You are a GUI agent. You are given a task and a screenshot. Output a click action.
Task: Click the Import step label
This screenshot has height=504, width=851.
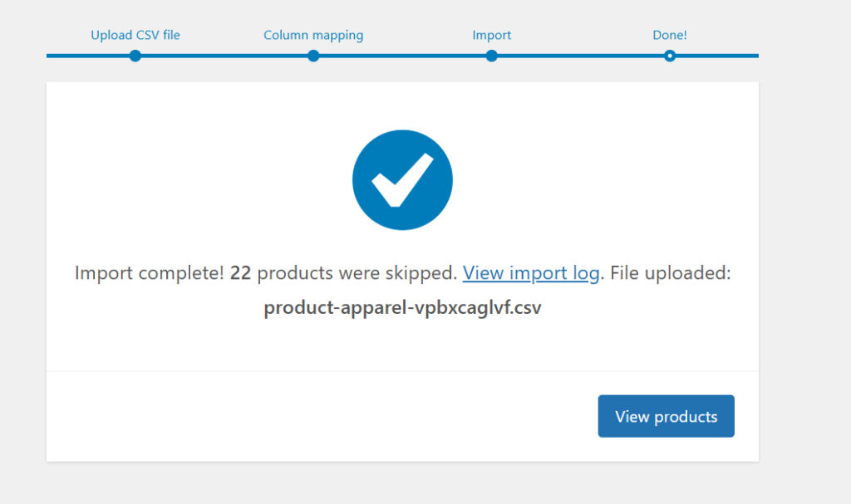point(491,35)
